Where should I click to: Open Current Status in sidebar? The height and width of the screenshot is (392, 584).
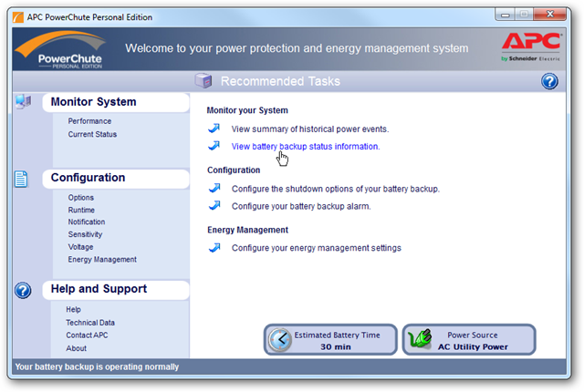[x=92, y=135]
